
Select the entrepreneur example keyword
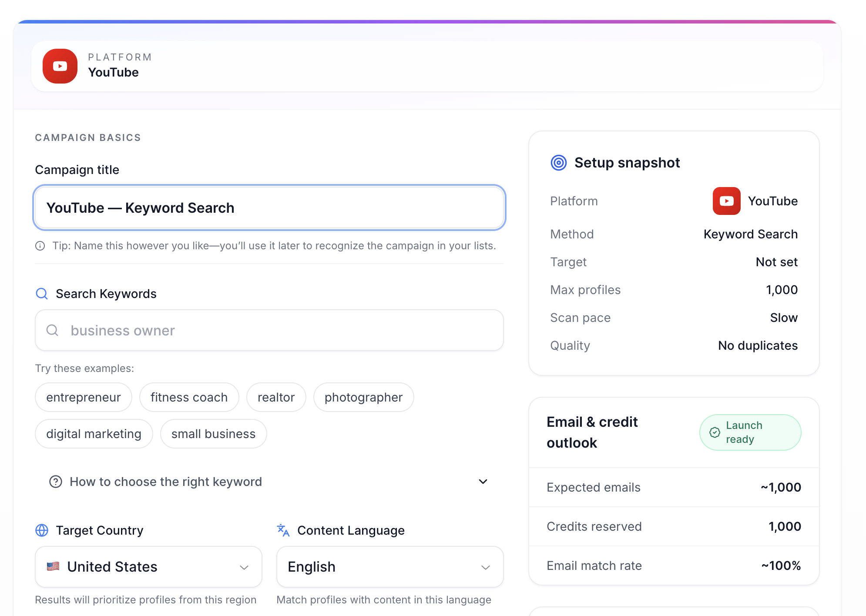83,397
